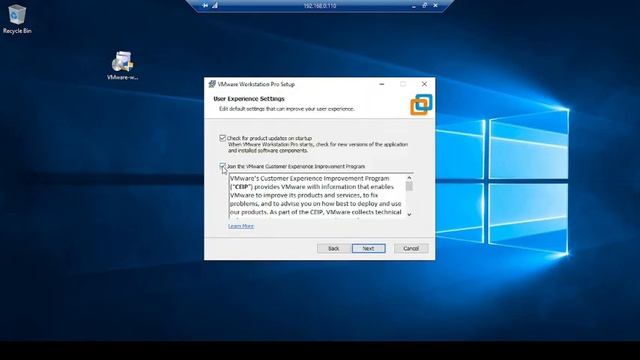The height and width of the screenshot is (360, 640).
Task: Click the 'Edit default settings' description text
Action: [x=287, y=109]
